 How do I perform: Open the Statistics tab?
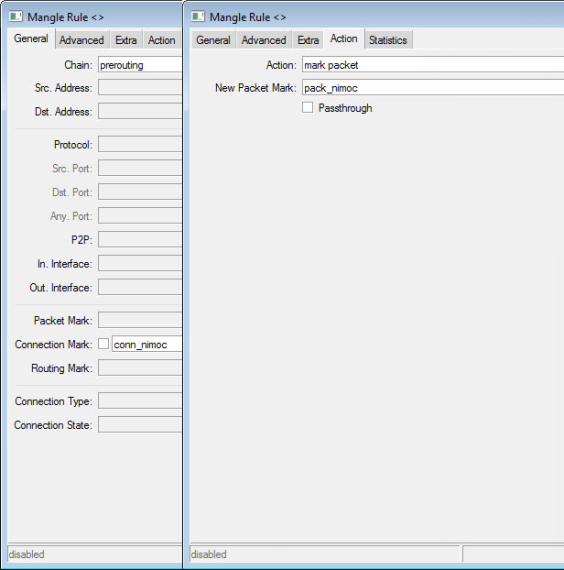tap(388, 40)
